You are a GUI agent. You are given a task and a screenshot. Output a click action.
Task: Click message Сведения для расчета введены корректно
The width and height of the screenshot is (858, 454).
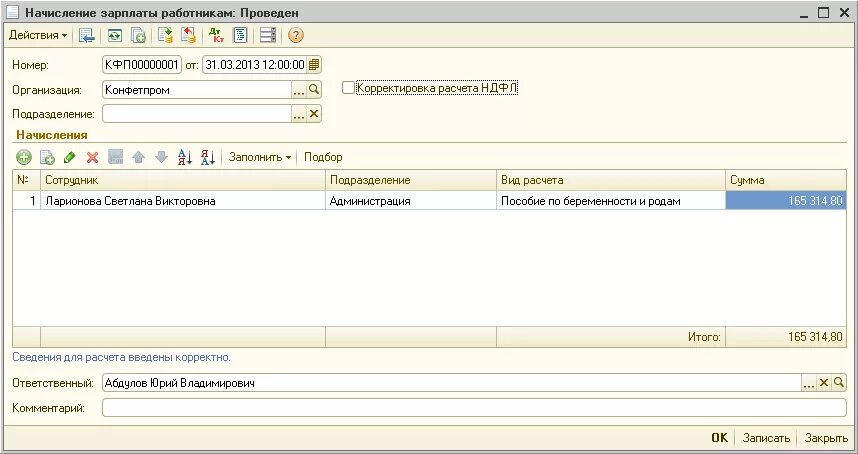point(121,357)
